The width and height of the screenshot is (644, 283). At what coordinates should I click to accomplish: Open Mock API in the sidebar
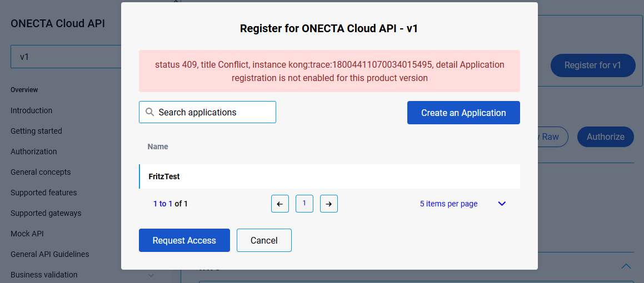(27, 234)
